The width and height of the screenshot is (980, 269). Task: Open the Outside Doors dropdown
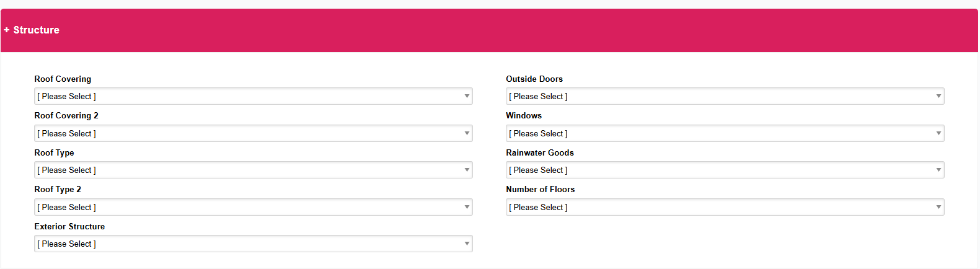point(725,96)
